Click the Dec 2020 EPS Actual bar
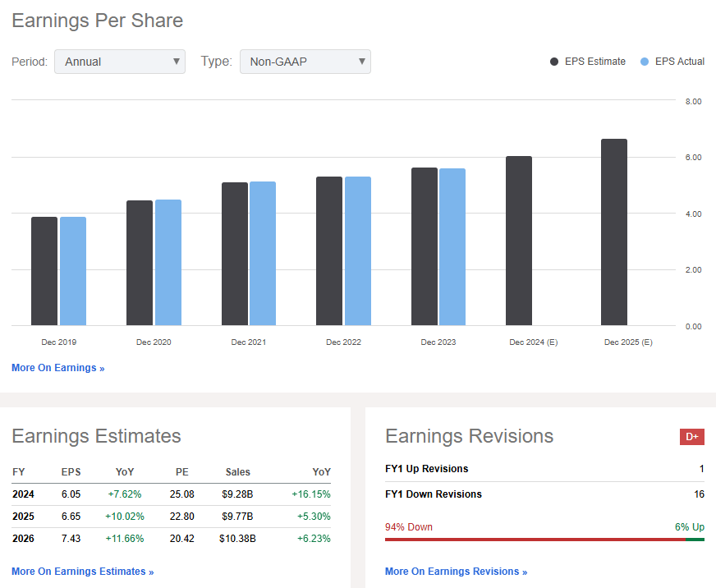 [x=168, y=263]
